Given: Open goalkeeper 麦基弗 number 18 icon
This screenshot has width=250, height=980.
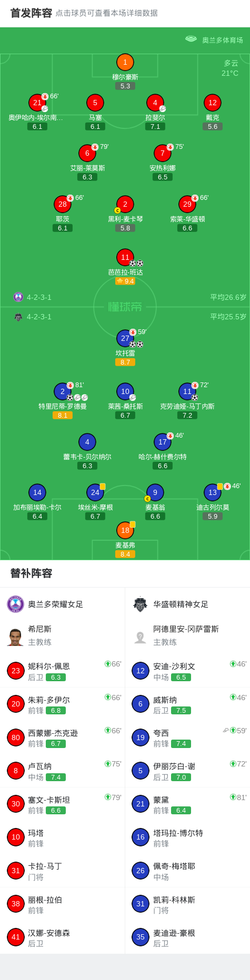Looking at the screenshot, I should [x=125, y=530].
